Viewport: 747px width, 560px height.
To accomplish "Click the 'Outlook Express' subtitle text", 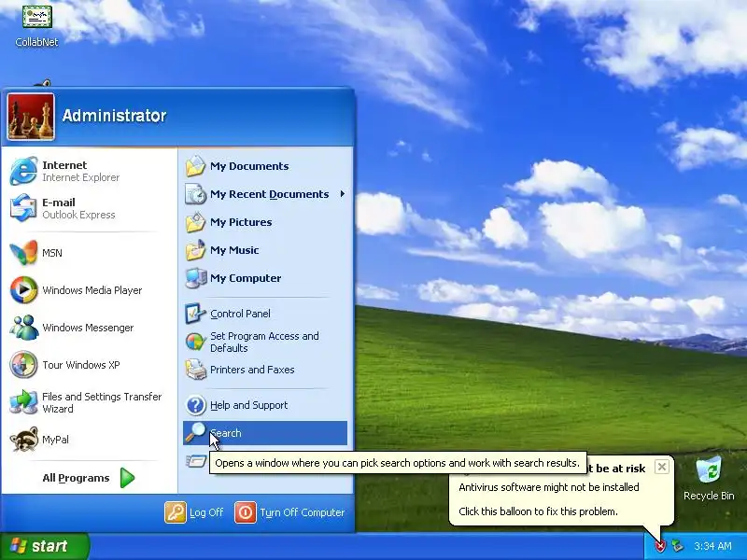I will tap(78, 215).
